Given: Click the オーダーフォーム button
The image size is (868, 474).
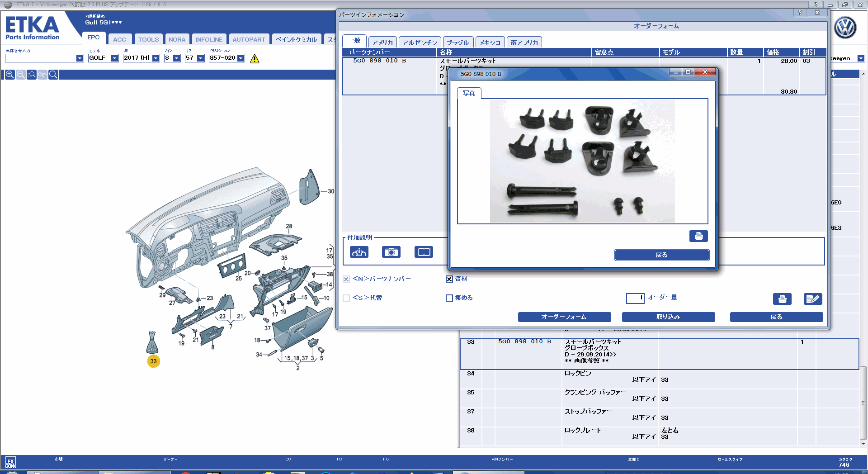Looking at the screenshot, I should click(564, 317).
